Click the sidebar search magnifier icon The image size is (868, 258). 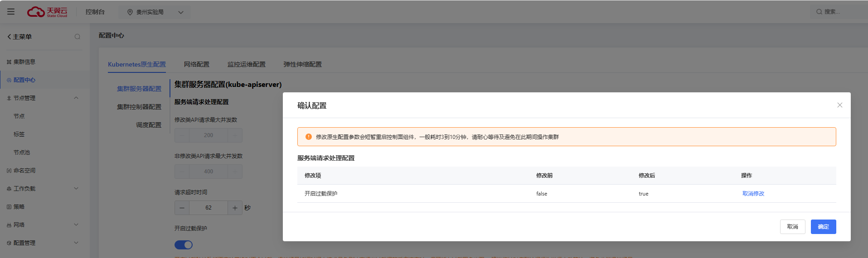[78, 37]
